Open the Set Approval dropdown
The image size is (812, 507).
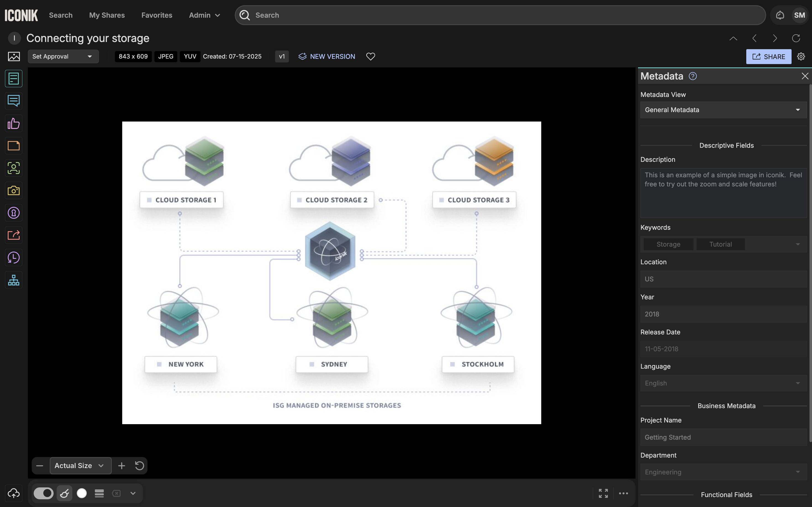(63, 56)
